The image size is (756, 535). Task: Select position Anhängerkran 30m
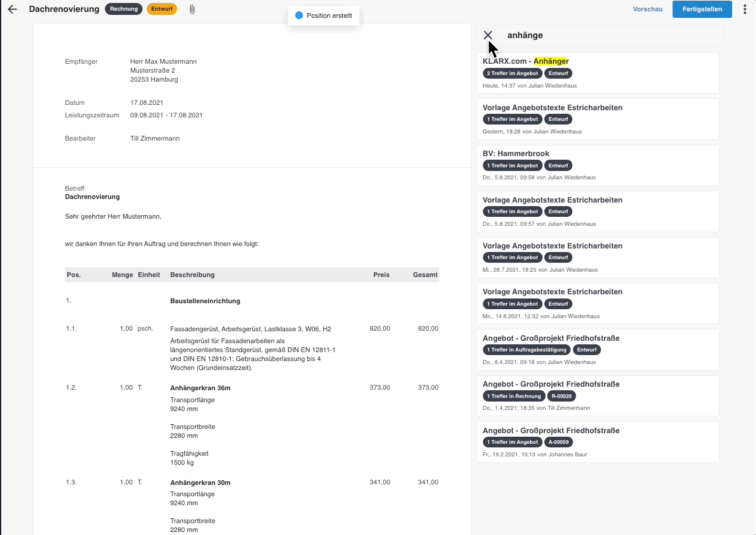pyautogui.click(x=200, y=483)
